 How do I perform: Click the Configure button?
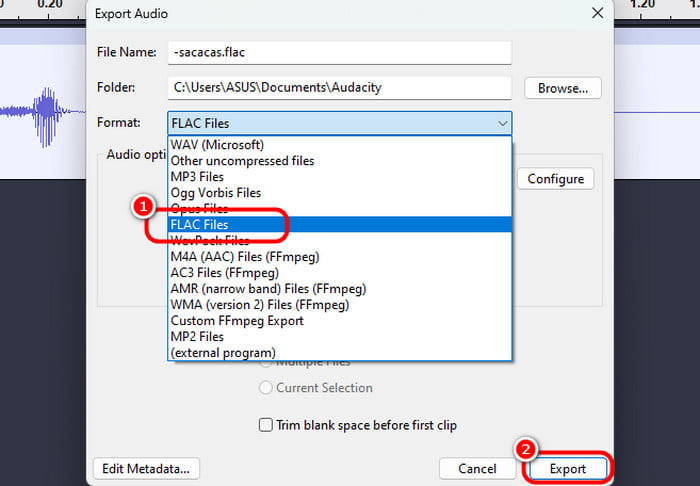pos(555,179)
